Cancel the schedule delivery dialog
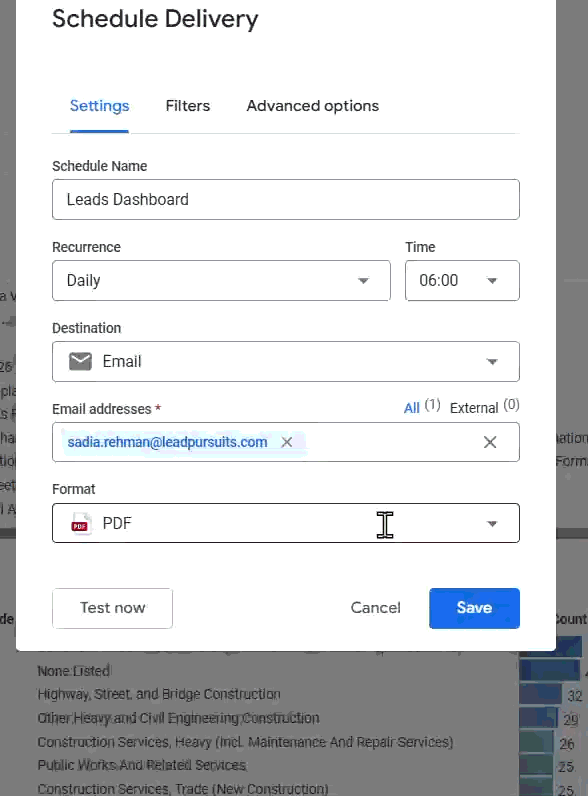This screenshot has height=796, width=588. 375,608
